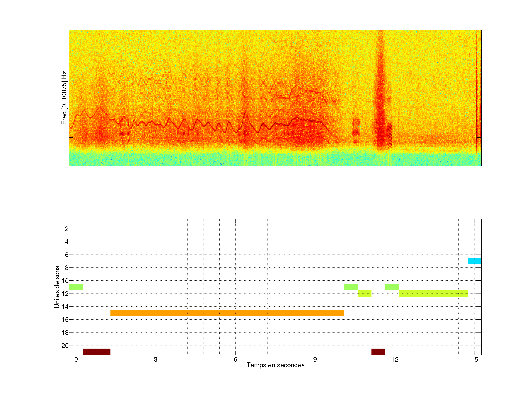532x399 pixels.
Task: Click the x-axis tick label 9
Action: [x=315, y=359]
